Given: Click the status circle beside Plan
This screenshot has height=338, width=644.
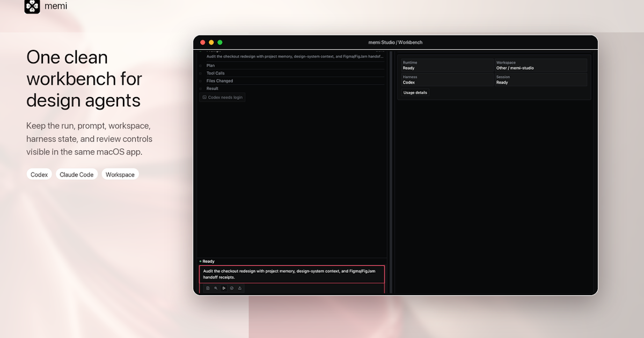Looking at the screenshot, I should pos(201,65).
